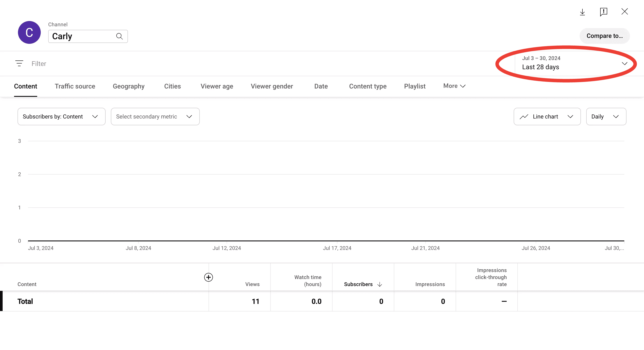
Task: Download the analytics report
Action: [x=582, y=12]
